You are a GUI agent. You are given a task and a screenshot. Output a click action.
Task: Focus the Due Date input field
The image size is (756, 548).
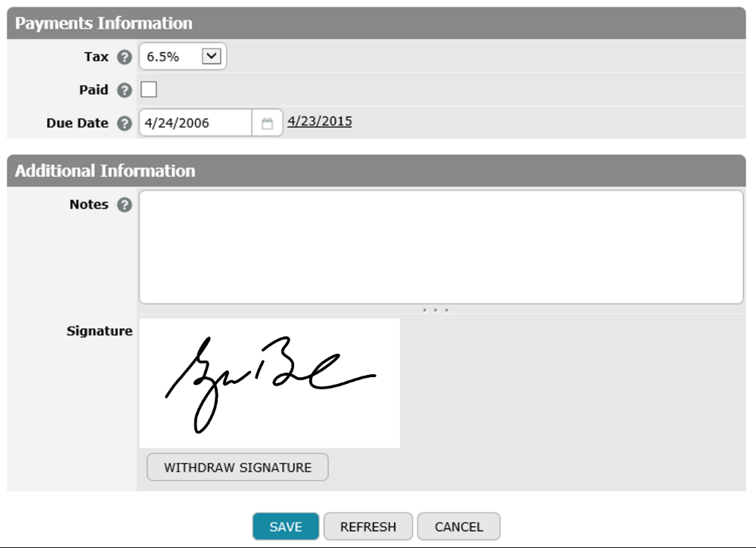pos(195,123)
